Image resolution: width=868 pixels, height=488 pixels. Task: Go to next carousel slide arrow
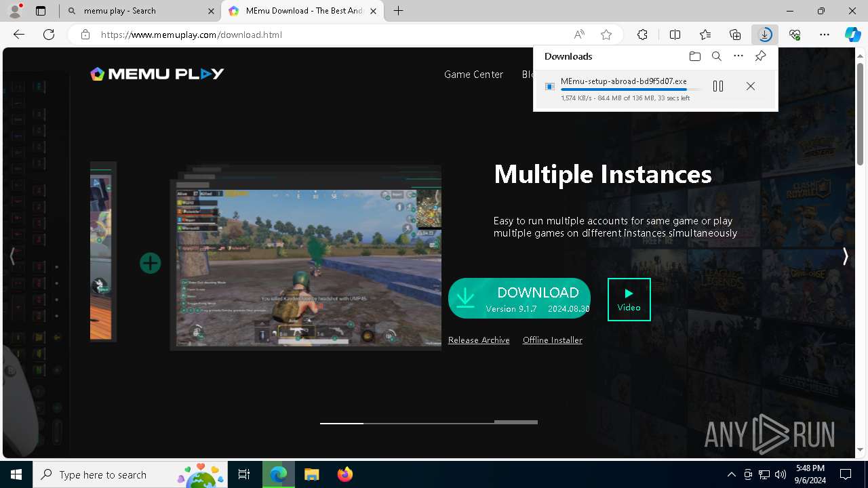[x=845, y=256]
